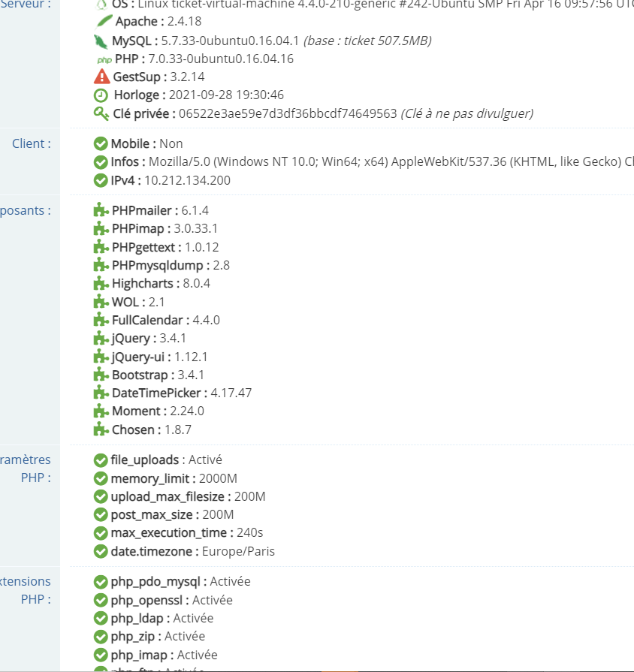The width and height of the screenshot is (634, 672).
Task: Click the Mozilla/5.0 user agent string
Action: click(391, 161)
